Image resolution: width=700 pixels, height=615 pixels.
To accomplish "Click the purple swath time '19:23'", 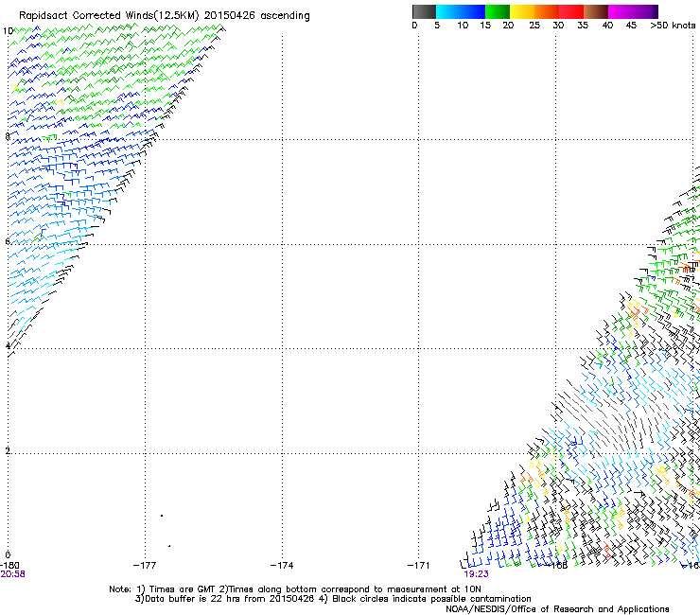I will (476, 574).
